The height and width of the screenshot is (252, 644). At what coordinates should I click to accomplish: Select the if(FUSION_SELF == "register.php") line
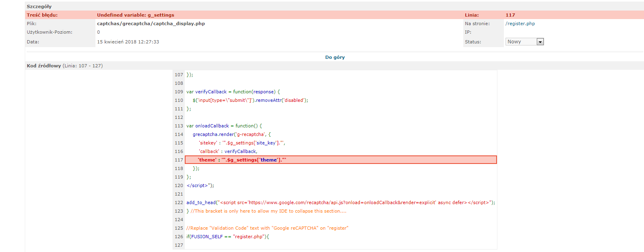(228, 237)
